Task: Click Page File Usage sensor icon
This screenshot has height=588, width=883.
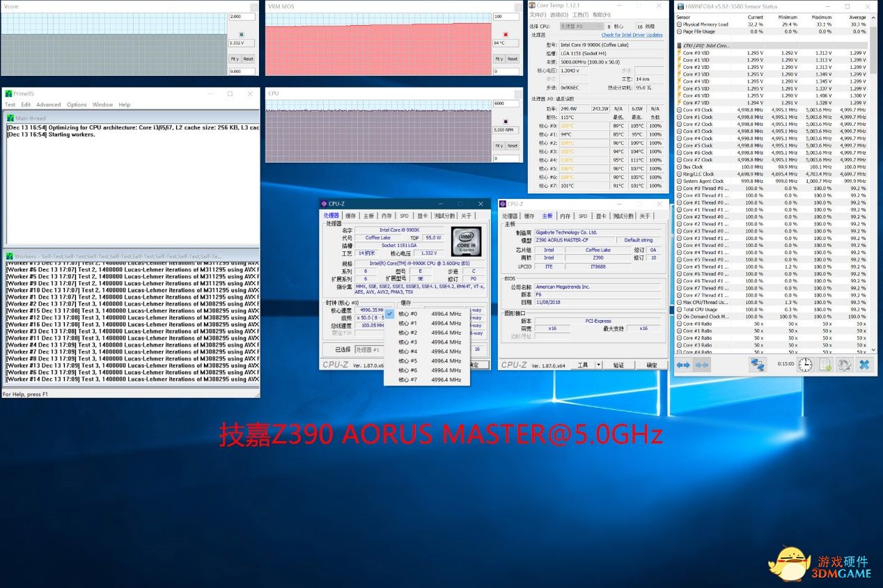Action: (x=679, y=31)
